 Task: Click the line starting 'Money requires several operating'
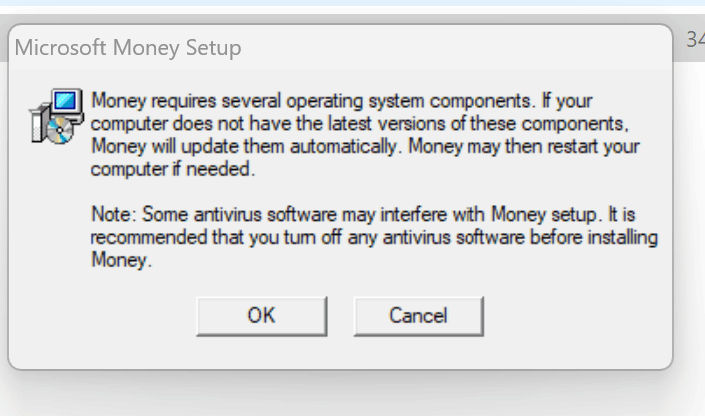pyautogui.click(x=342, y=101)
